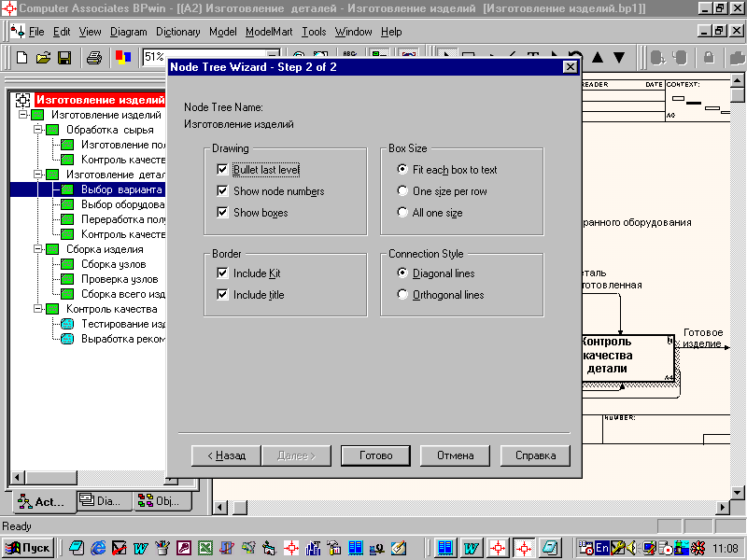Viewport: 747px width, 560px height.
Task: Open the Tools menu
Action: [x=314, y=32]
